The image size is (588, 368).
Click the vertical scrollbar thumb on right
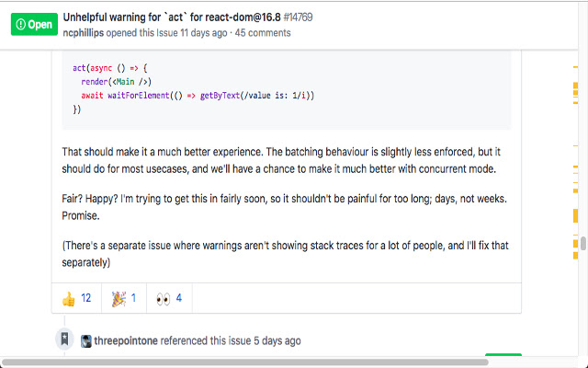pos(582,244)
